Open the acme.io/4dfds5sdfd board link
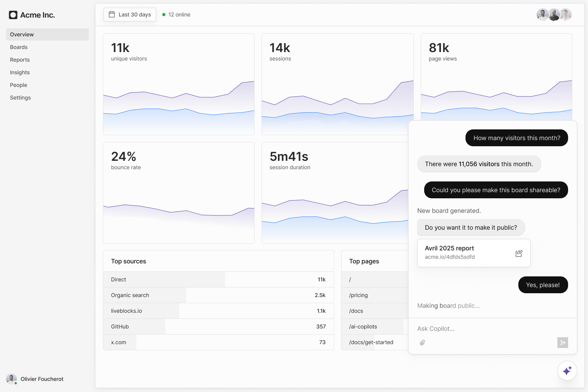Viewport: 588px width, 392px height. pyautogui.click(x=450, y=257)
